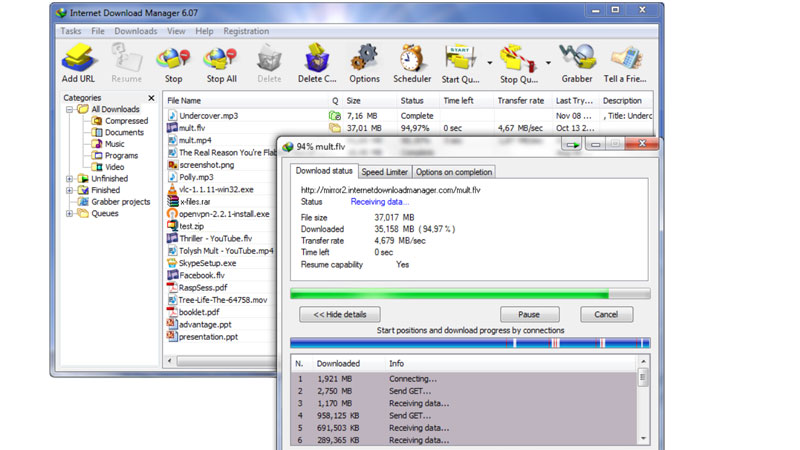Viewport: 800px width, 450px height.
Task: Select openvpn-2.2.1-install.exe icon
Action: point(172,214)
